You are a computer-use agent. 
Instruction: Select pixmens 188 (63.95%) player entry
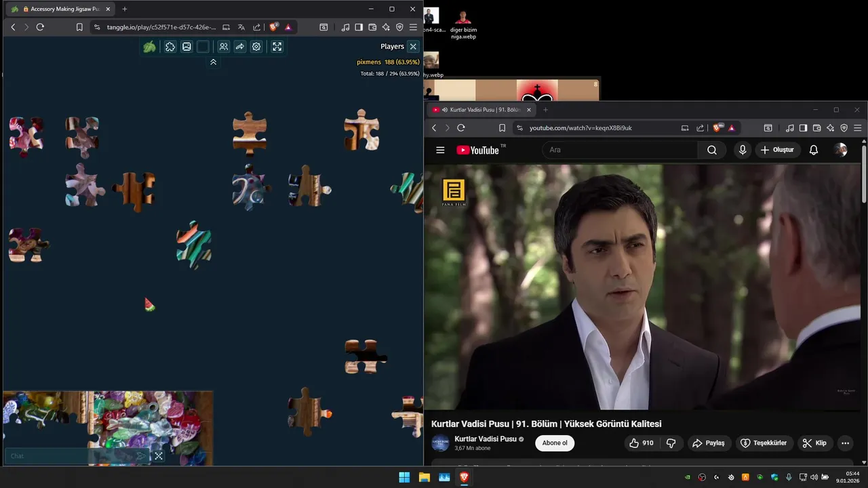389,62
